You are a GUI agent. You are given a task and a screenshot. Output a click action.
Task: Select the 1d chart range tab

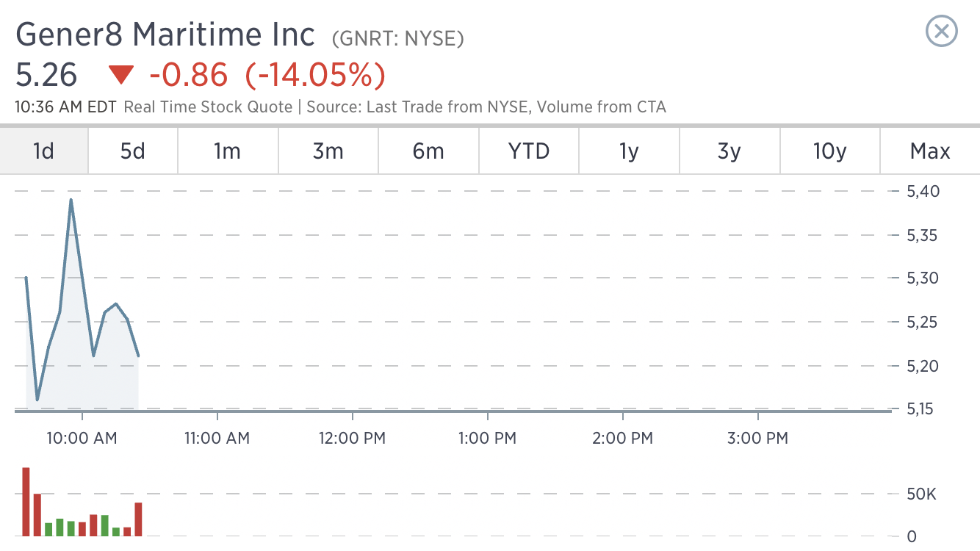pyautogui.click(x=44, y=151)
